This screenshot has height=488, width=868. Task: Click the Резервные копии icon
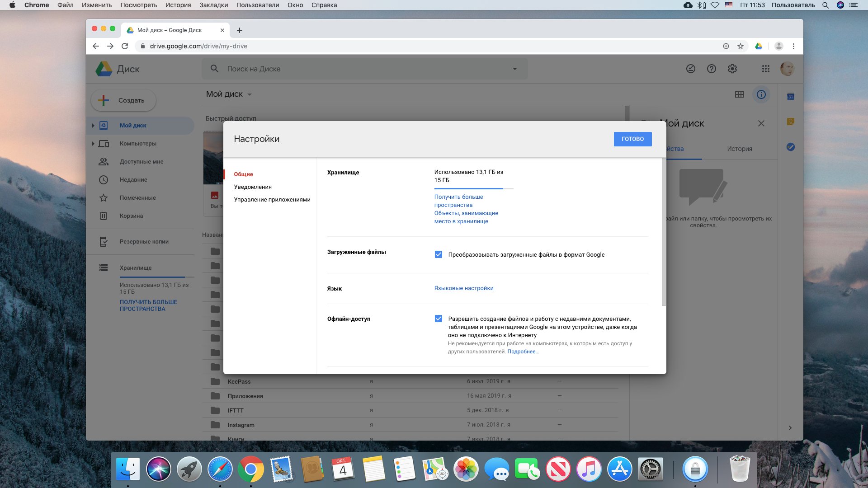pyautogui.click(x=104, y=241)
